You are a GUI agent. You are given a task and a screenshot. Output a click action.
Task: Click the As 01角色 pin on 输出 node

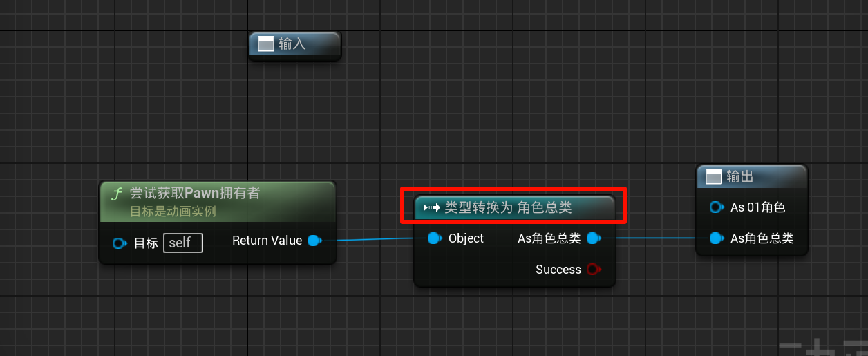click(x=717, y=207)
